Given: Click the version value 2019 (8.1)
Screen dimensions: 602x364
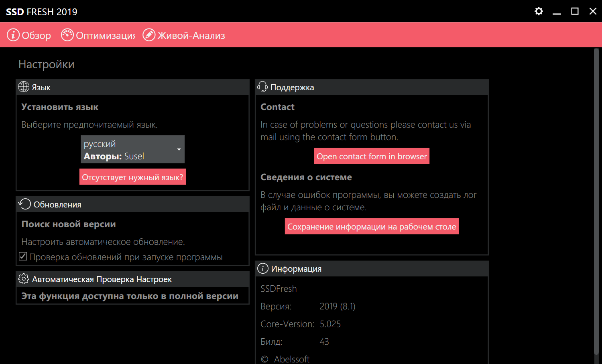Looking at the screenshot, I should pos(338,307).
